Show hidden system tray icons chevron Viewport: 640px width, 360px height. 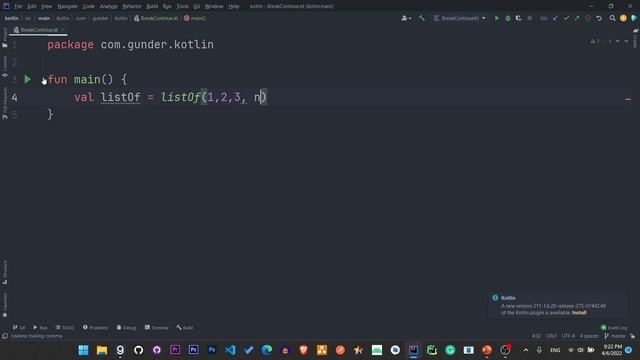pyautogui.click(x=526, y=350)
